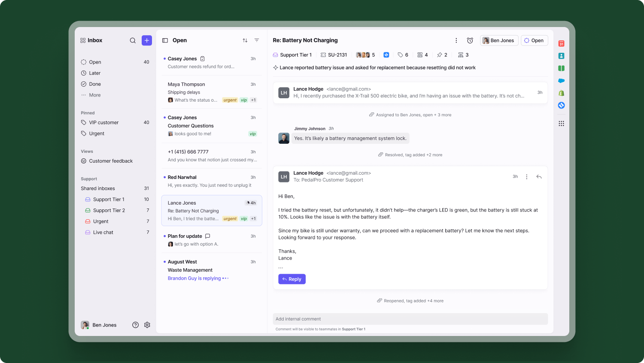Screen dimensions: 644x363
Task: Open the conversation overflow menu with three dots
Action: click(x=456, y=40)
